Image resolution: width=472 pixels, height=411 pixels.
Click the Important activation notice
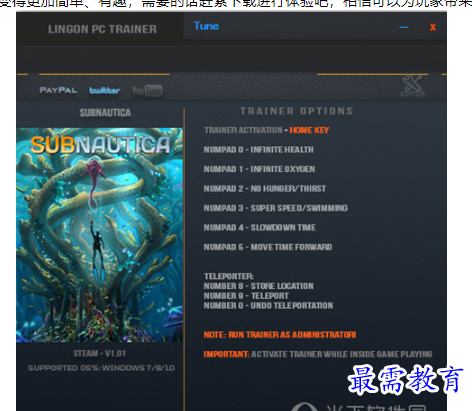tap(318, 354)
